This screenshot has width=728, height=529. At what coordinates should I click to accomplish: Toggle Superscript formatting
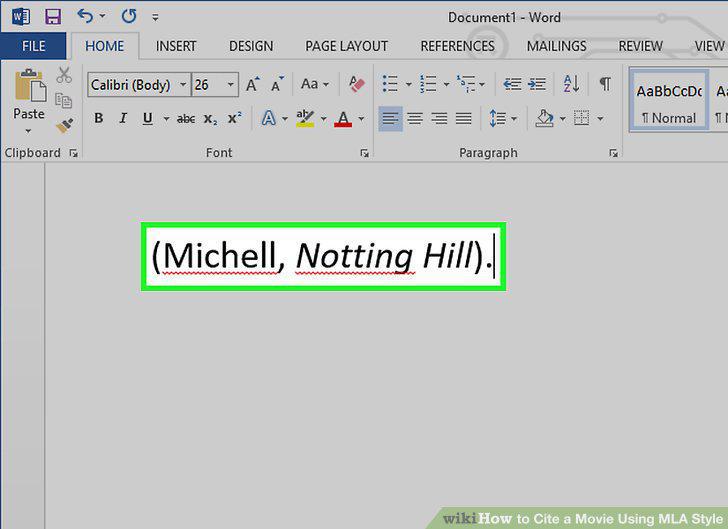click(x=234, y=118)
